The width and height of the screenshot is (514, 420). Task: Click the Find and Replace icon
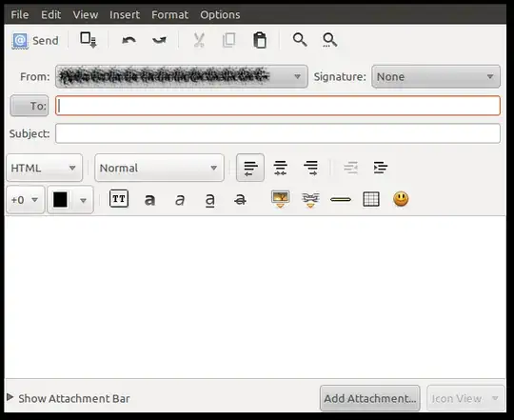[x=329, y=40]
